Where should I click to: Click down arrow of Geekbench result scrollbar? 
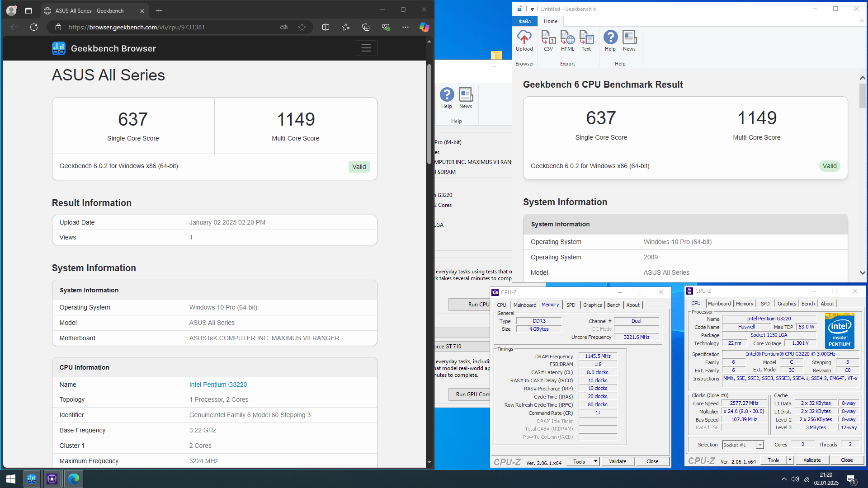click(863, 273)
